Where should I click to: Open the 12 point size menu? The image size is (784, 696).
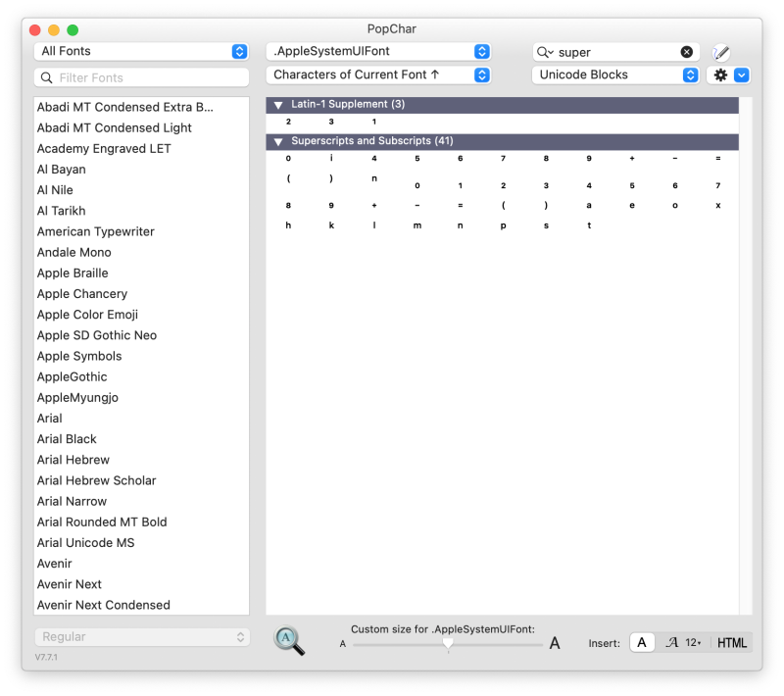pyautogui.click(x=693, y=642)
